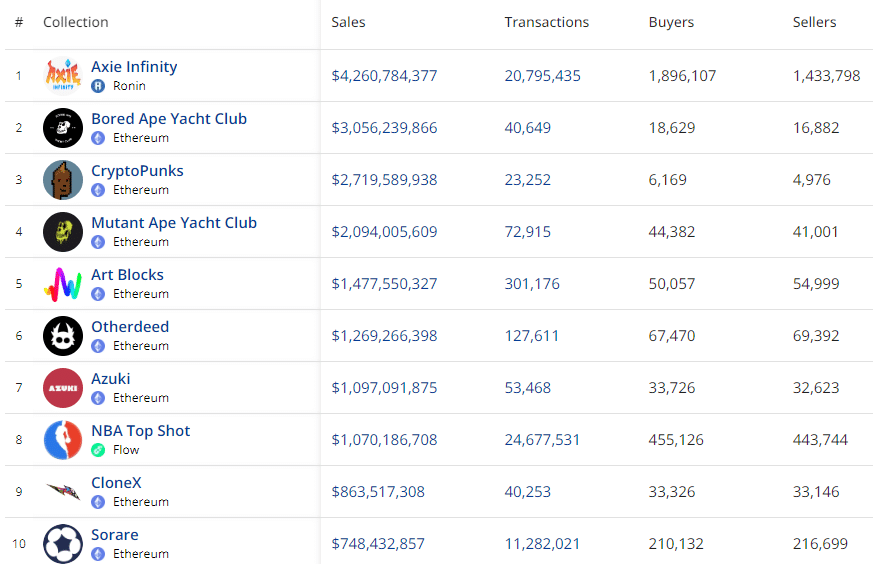Click the CryptoPunks avatar icon
873x564 pixels.
(62, 180)
